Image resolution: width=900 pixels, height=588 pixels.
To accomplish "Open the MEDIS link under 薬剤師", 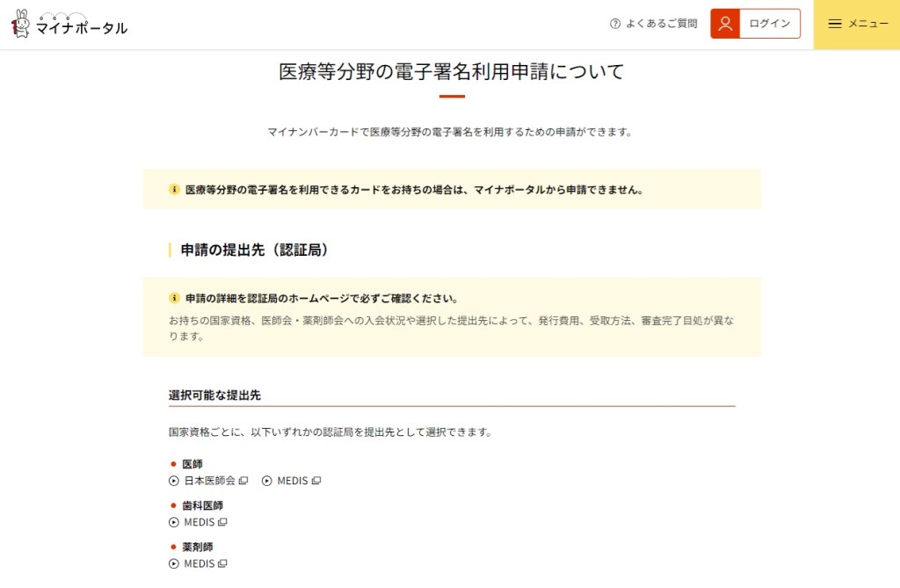I will pyautogui.click(x=198, y=563).
